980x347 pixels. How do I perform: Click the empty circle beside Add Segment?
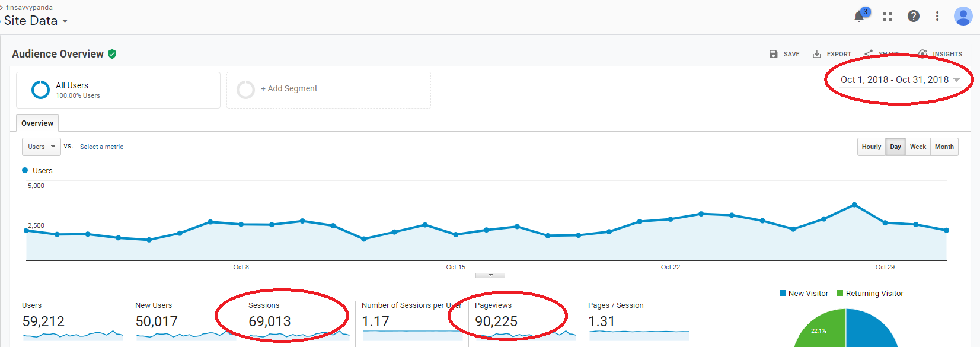pyautogui.click(x=245, y=90)
